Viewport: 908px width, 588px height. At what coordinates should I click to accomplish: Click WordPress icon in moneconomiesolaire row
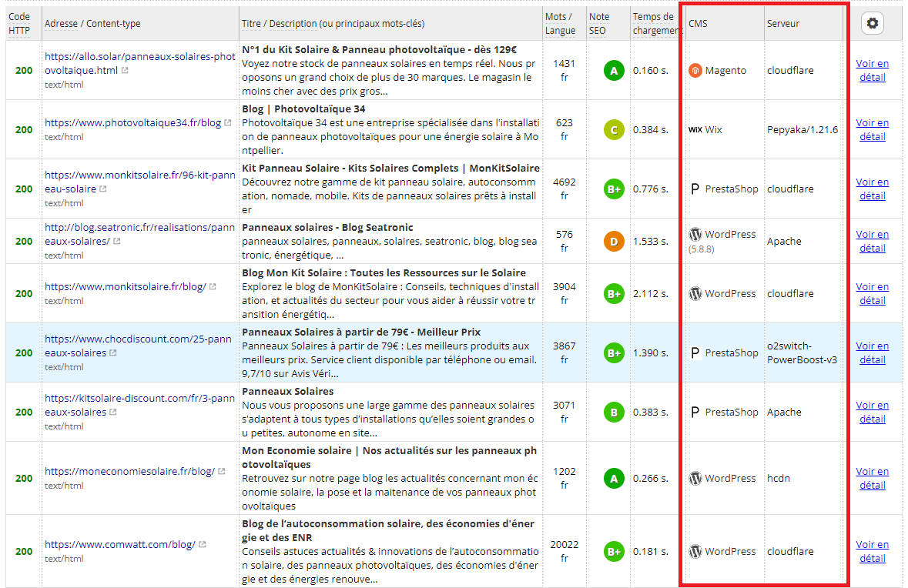point(695,478)
